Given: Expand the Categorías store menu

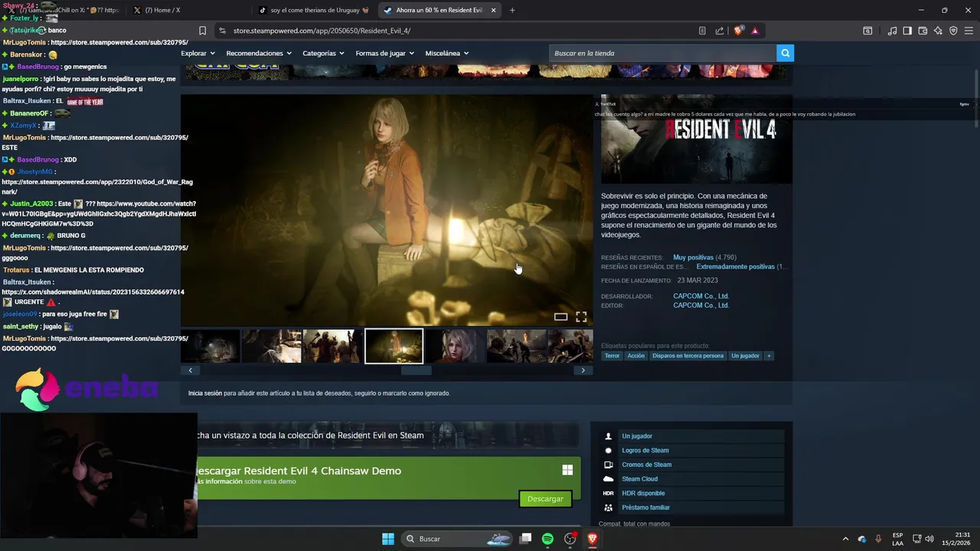Looking at the screenshot, I should pyautogui.click(x=324, y=53).
